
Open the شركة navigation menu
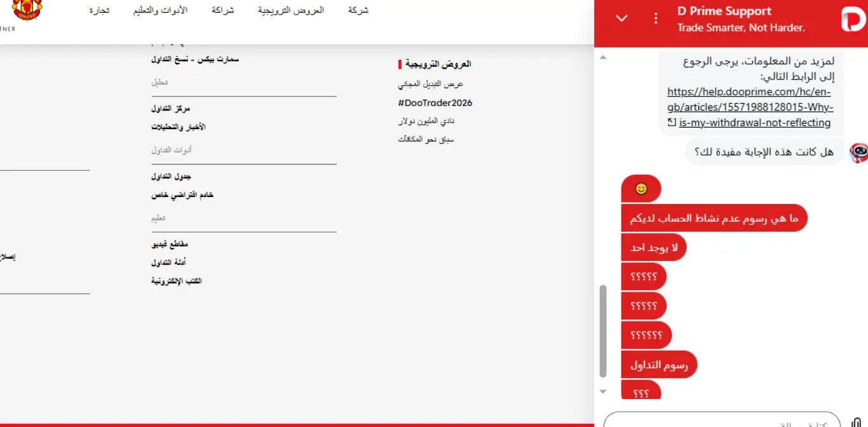click(358, 10)
